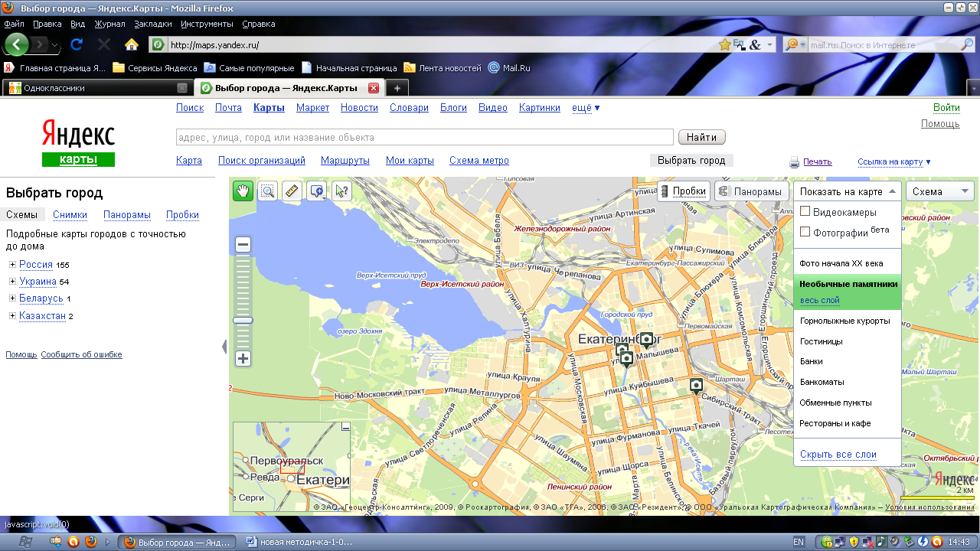Open the Ссылка на карту dropdown
980x551 pixels.
click(894, 161)
